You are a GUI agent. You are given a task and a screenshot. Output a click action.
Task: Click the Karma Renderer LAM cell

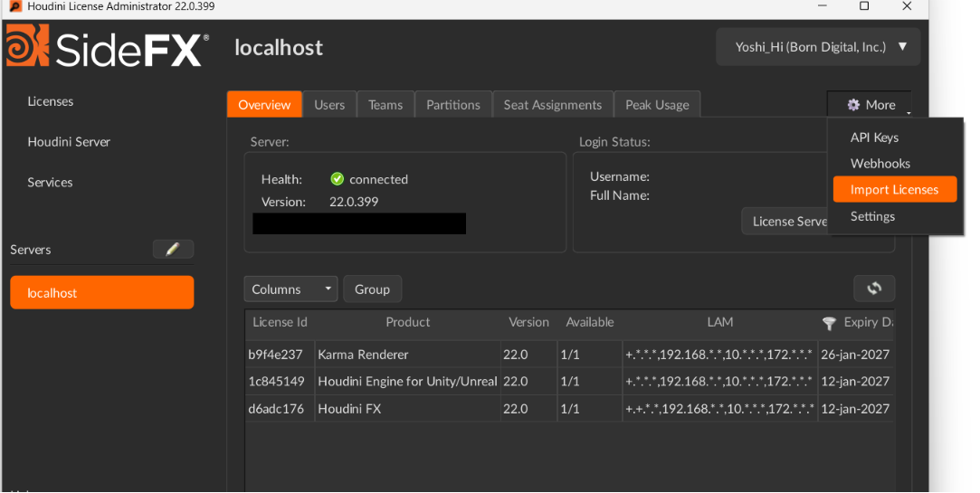pyautogui.click(x=720, y=355)
